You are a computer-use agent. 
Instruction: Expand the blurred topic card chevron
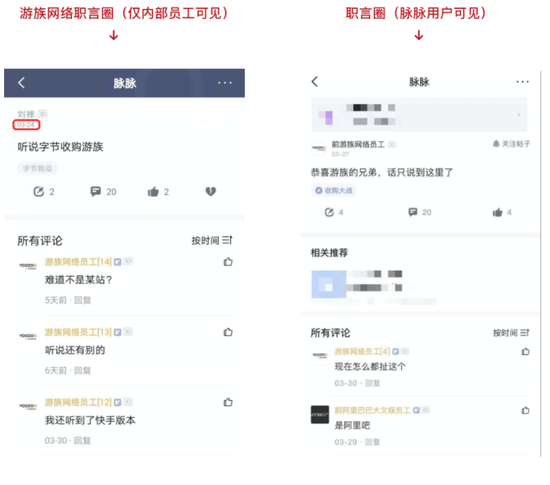[x=518, y=115]
